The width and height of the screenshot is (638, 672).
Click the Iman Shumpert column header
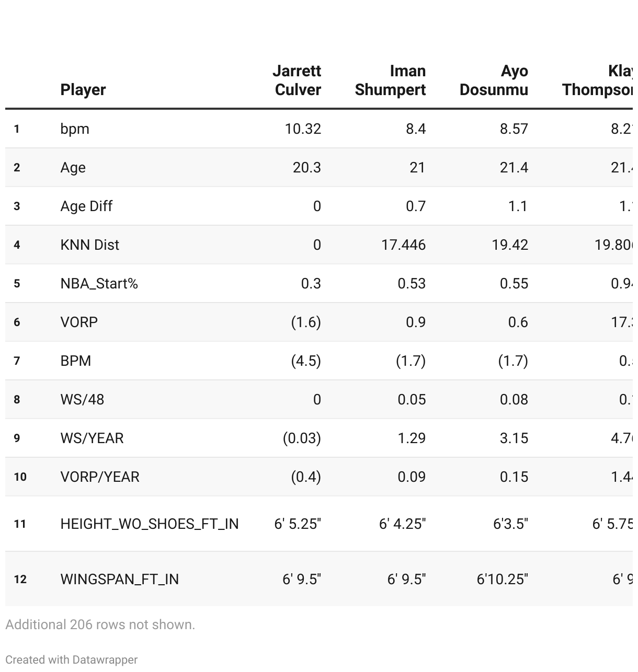[390, 80]
